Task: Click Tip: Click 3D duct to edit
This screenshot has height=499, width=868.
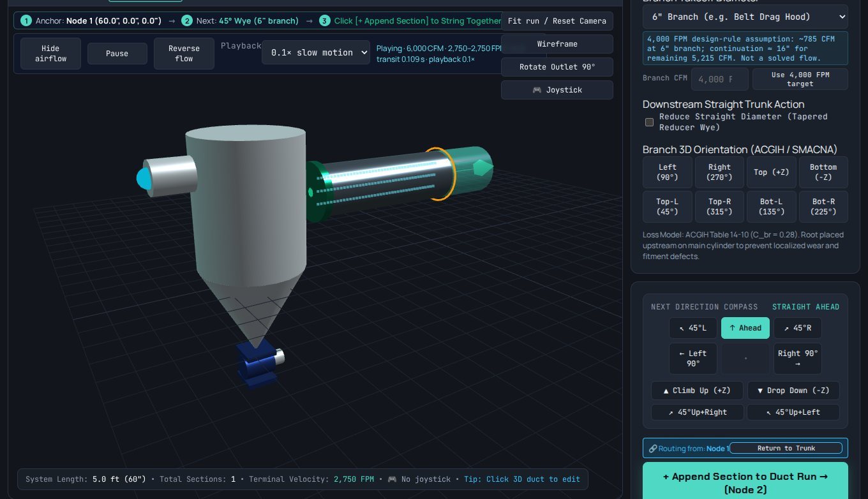Action: pos(522,479)
